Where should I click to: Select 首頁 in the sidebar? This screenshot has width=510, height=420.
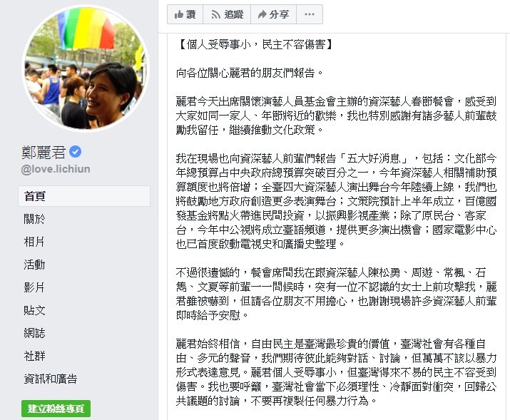(x=84, y=196)
